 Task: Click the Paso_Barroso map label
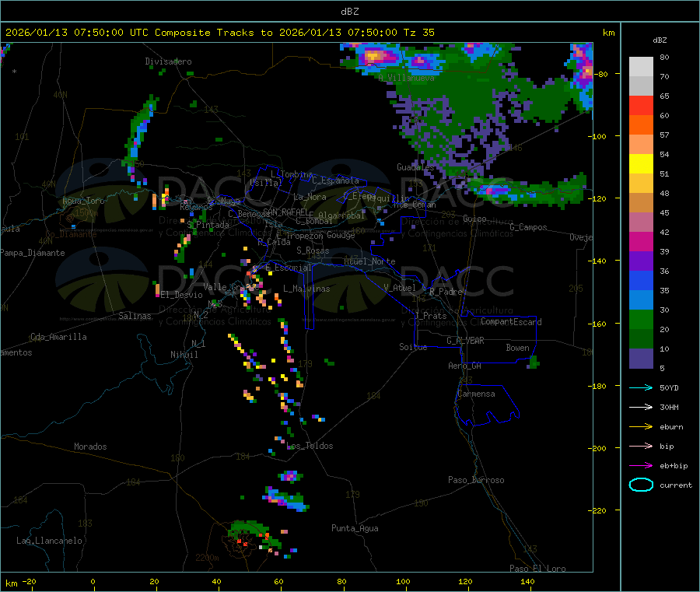click(x=476, y=480)
